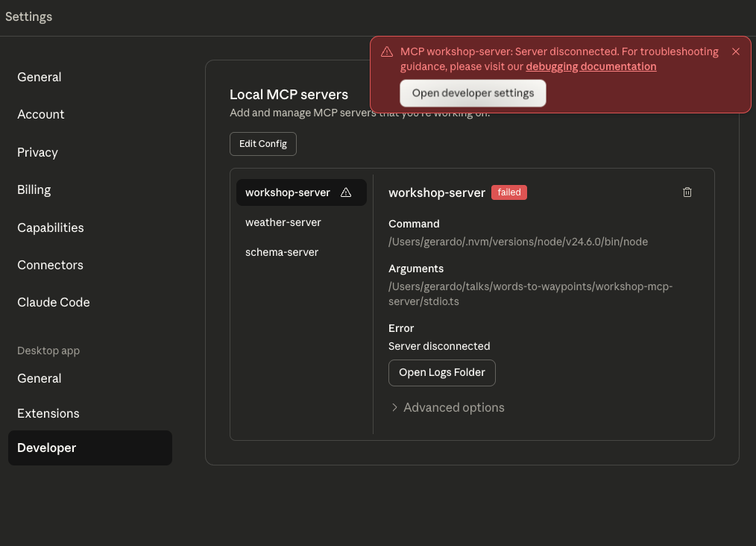The width and height of the screenshot is (756, 546).
Task: Open the Connectors page
Action: pos(50,265)
